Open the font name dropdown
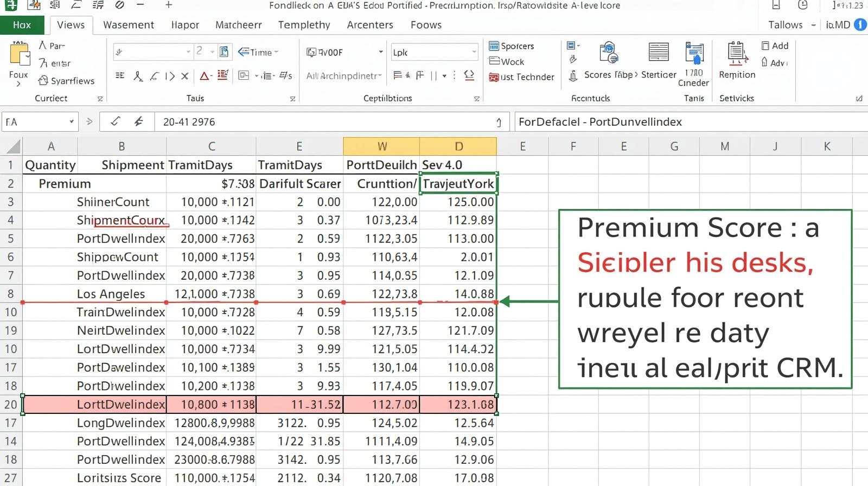Image resolution: width=868 pixels, height=486 pixels. coord(188,52)
